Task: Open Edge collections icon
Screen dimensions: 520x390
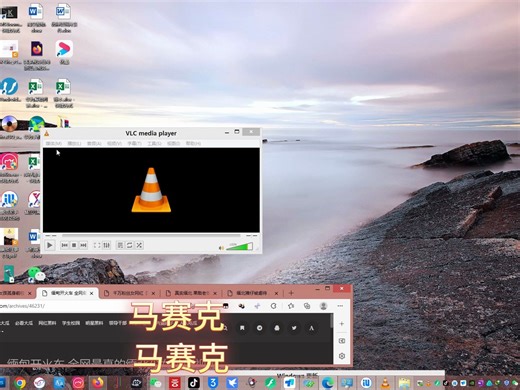Action: (x=307, y=306)
